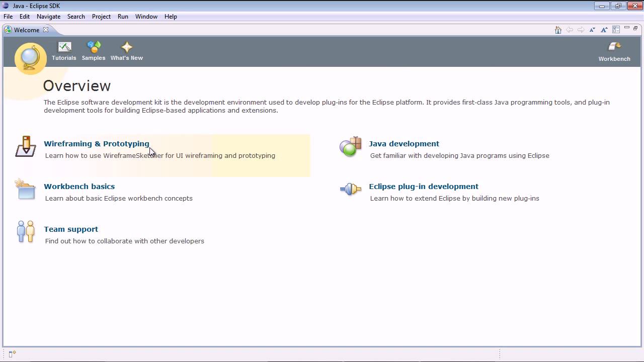Open the Team support link
The width and height of the screenshot is (644, 362).
click(71, 229)
